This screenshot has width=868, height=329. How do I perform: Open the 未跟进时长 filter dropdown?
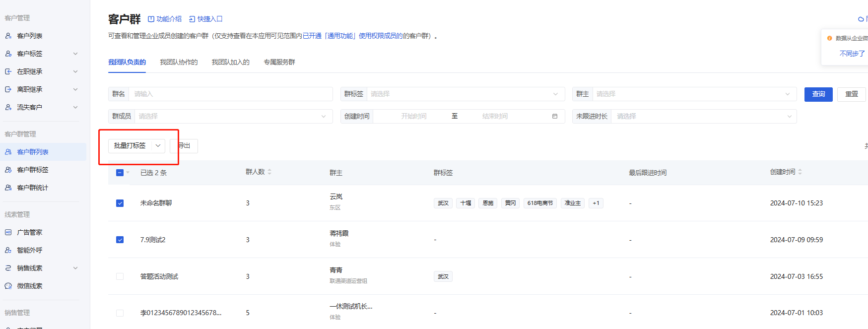coord(704,116)
